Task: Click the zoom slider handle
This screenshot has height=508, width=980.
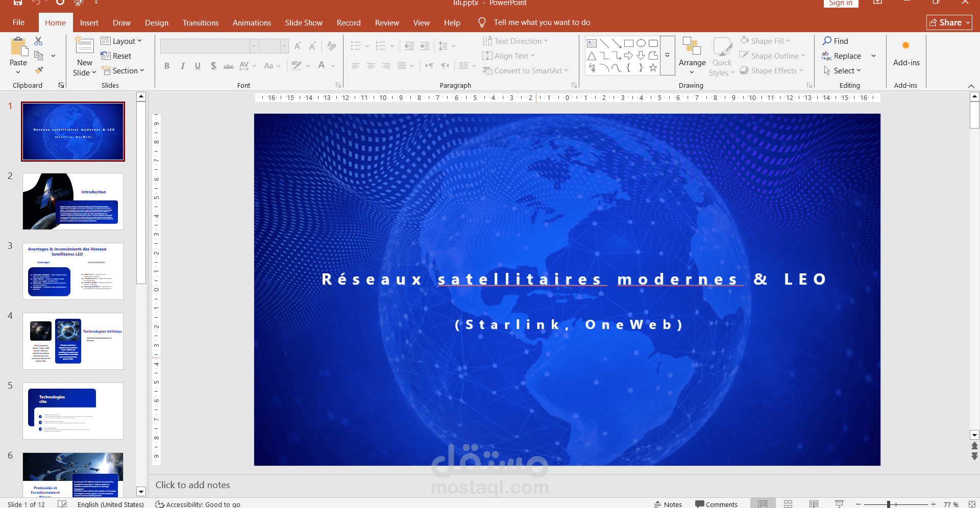Action: coord(889,504)
